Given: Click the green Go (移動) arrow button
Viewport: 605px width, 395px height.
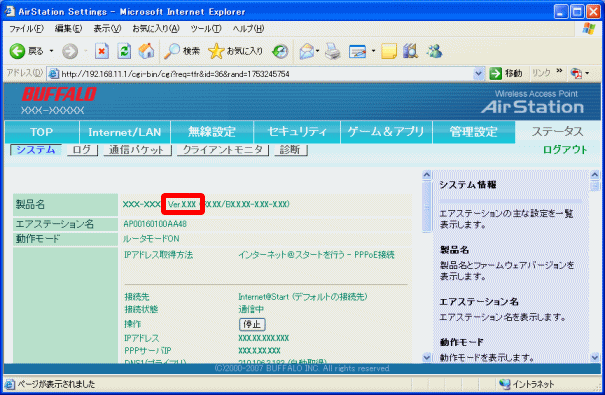Looking at the screenshot, I should 495,73.
